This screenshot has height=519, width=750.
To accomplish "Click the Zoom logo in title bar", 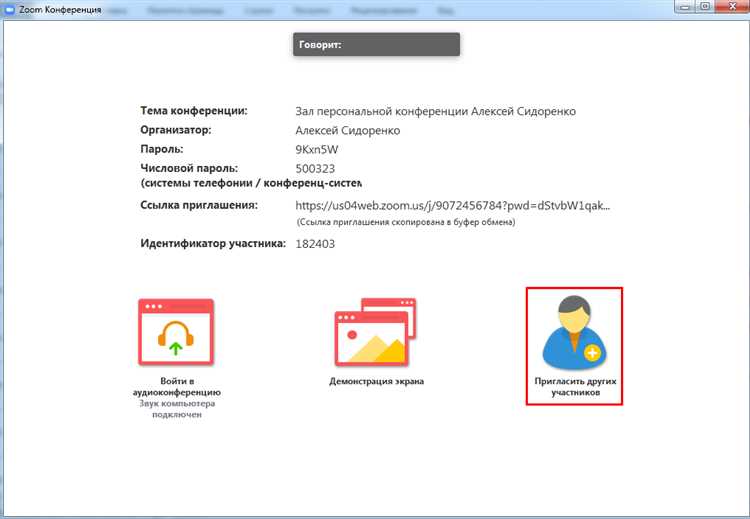I will (x=9, y=9).
